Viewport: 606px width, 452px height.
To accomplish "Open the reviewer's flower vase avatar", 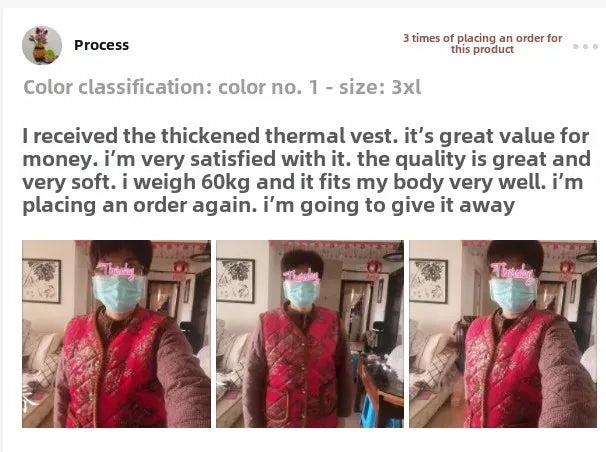I will click(x=42, y=45).
